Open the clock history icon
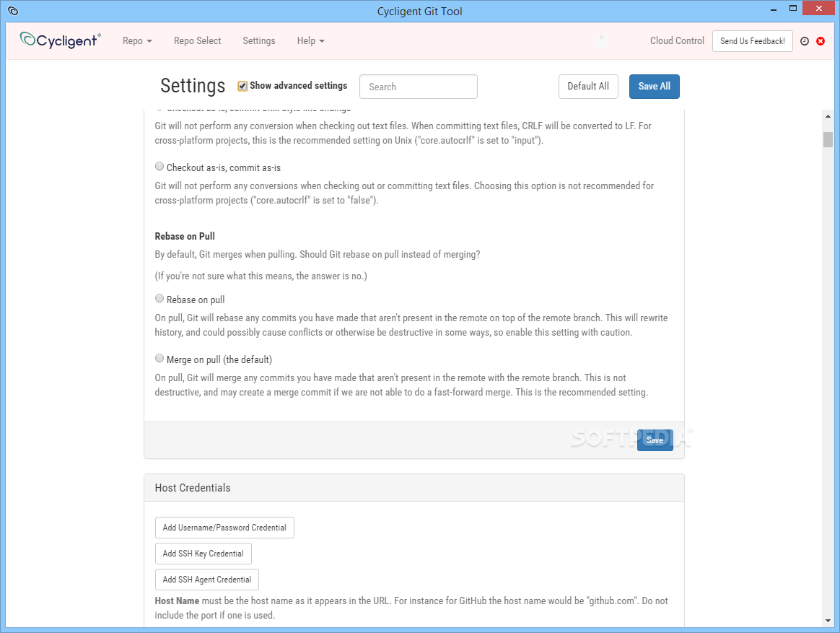 tap(804, 41)
